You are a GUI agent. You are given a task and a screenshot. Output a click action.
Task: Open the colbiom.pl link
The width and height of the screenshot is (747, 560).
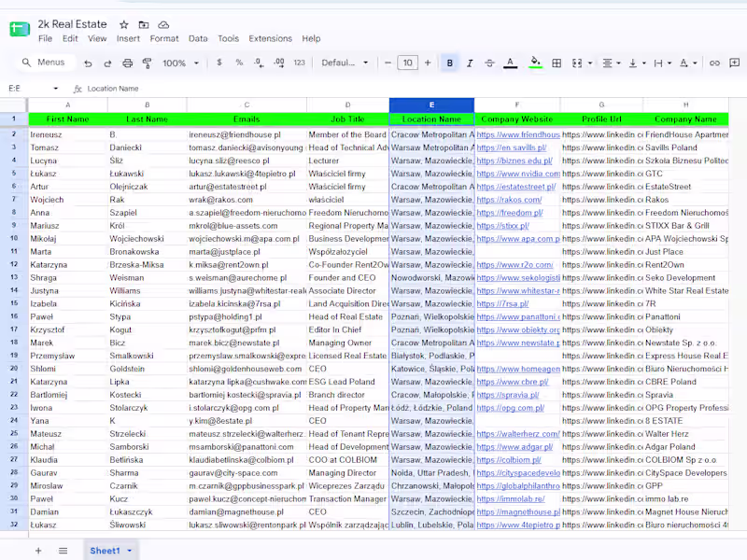tap(509, 460)
